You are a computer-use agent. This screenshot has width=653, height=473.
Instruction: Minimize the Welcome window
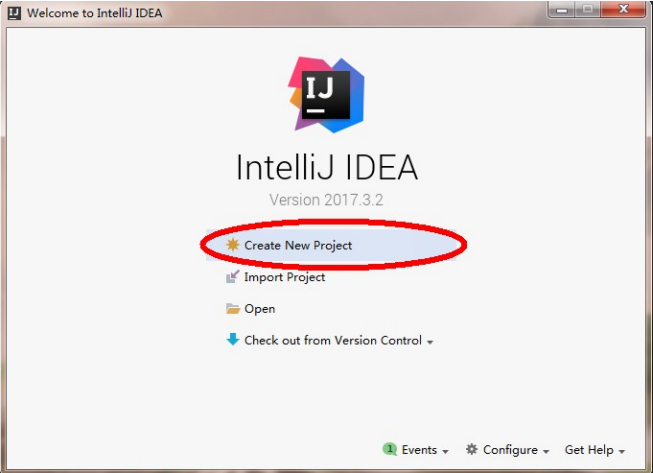[562, 10]
